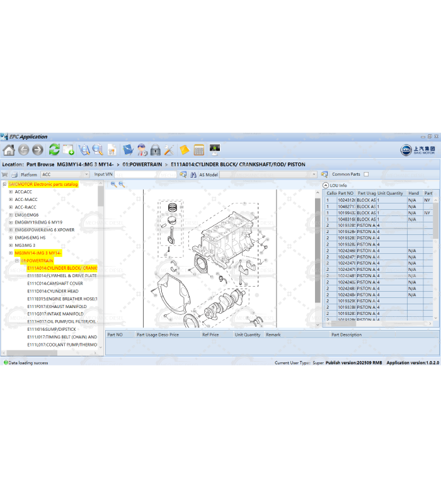Open the calculator icon in the toolbar
441x504 pixels.
[x=199, y=150]
